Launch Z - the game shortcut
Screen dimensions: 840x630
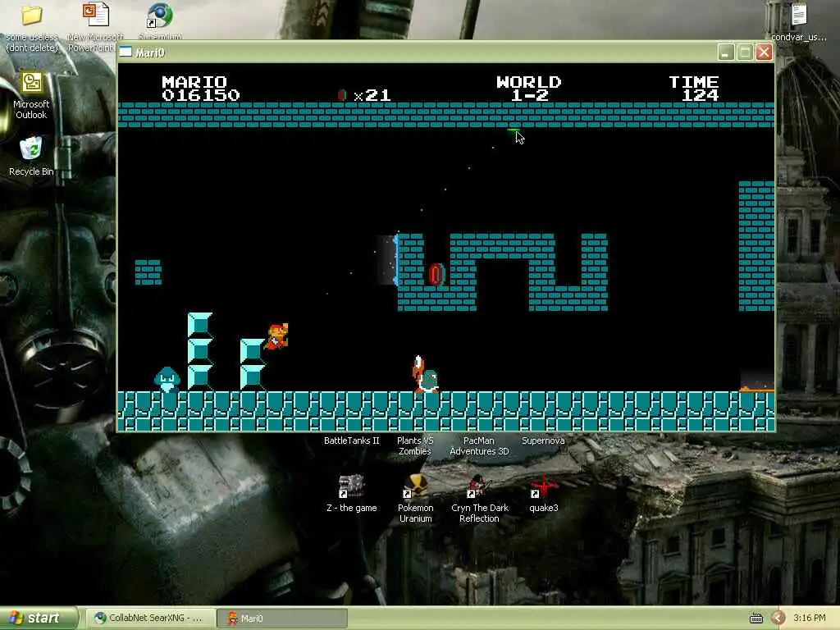351,486
